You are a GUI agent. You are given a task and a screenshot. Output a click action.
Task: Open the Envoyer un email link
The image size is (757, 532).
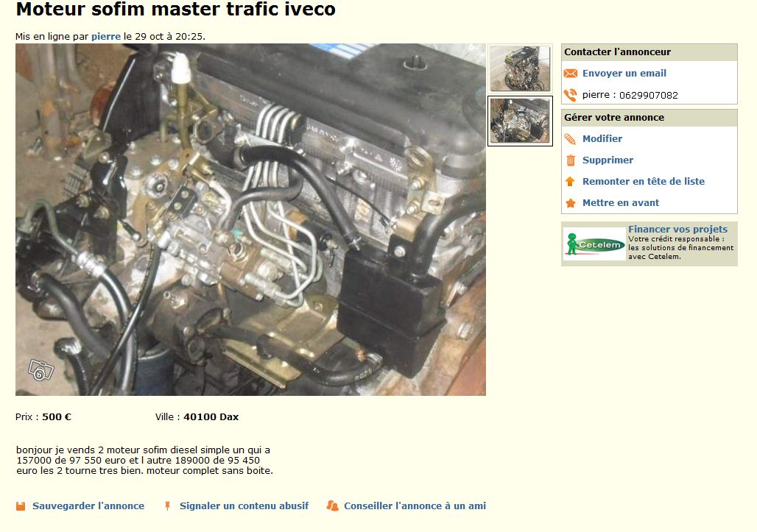624,74
